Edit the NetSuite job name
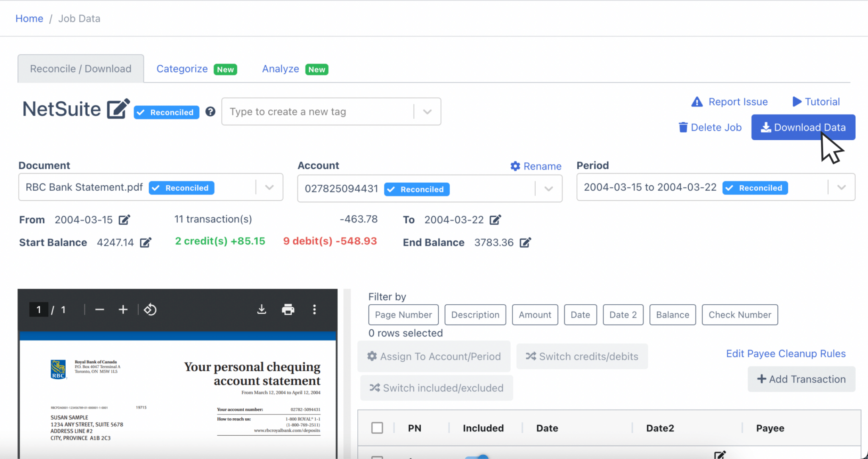868x459 pixels. (x=118, y=109)
